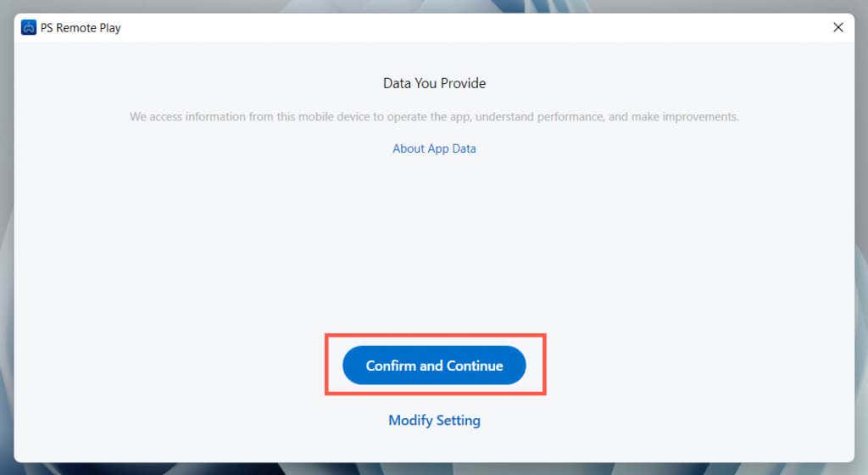868x475 pixels.
Task: View details via About App Data
Action: click(434, 148)
